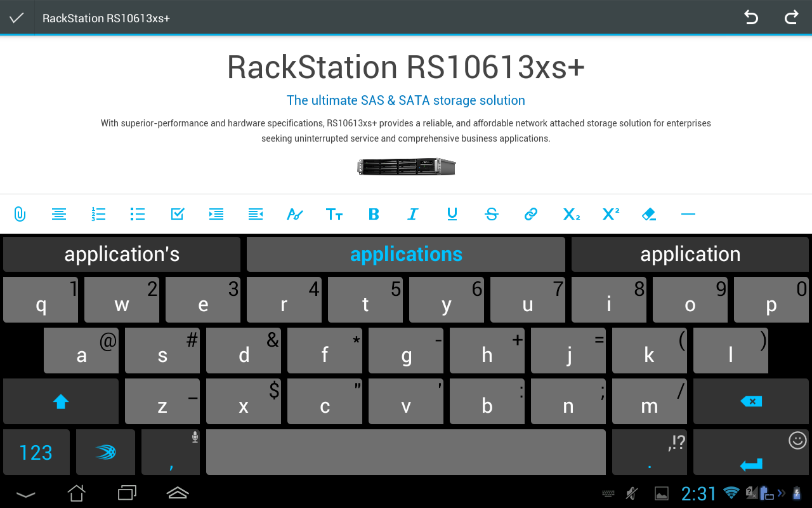This screenshot has height=508, width=812.
Task: Expand hidden status bar icons via double arrow
Action: 782,493
